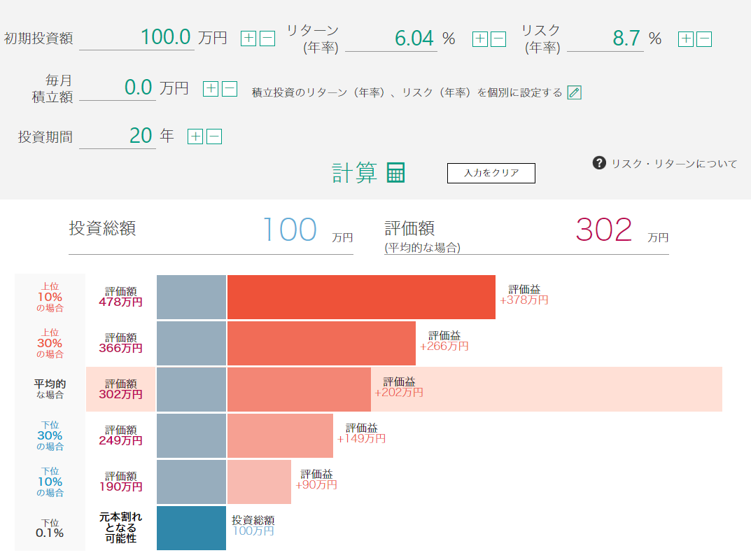This screenshot has width=751, height=560.
Task: Click the リスク(年率) label
Action: coord(541,38)
